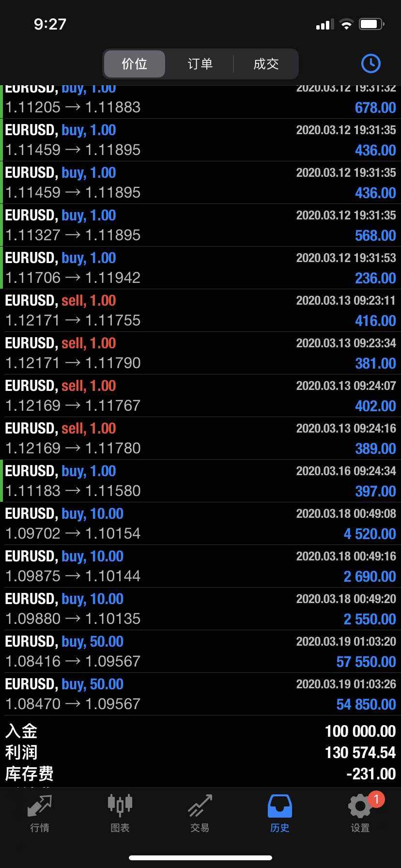Image resolution: width=401 pixels, height=868 pixels.
Task: Select the sell trade closed at 09:23:11
Action: (200, 310)
